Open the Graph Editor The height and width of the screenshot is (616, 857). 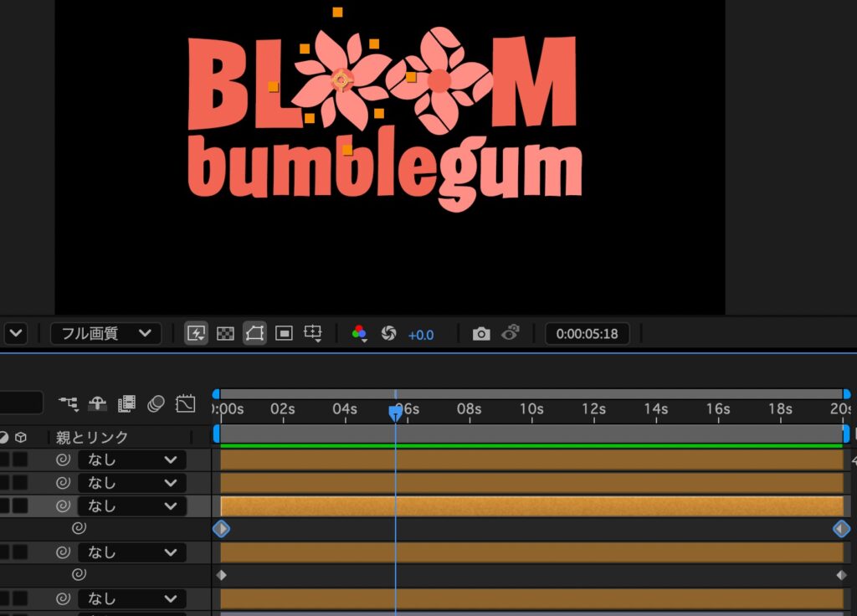click(185, 403)
